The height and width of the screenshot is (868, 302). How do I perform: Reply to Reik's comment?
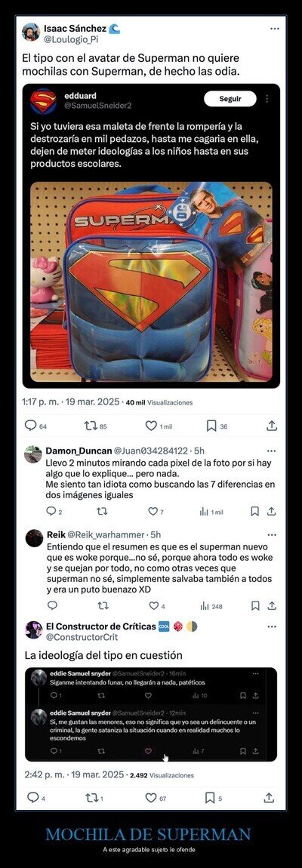52,605
